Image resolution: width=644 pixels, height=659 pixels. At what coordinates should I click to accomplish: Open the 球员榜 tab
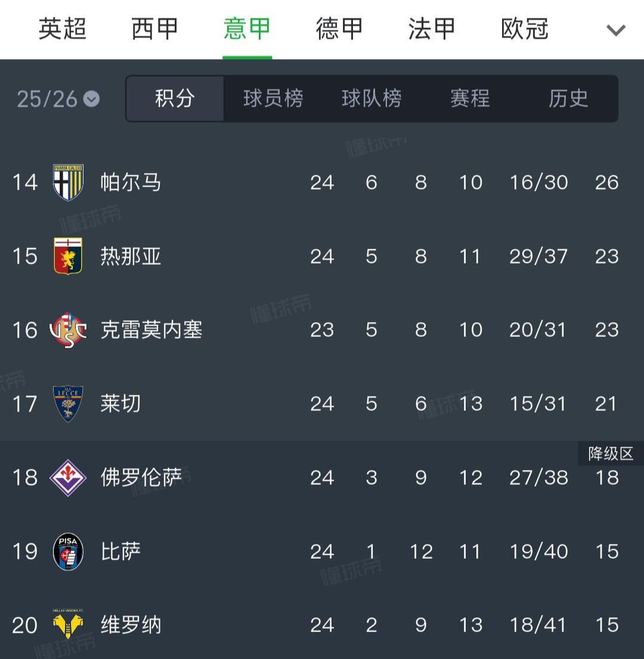point(273,99)
